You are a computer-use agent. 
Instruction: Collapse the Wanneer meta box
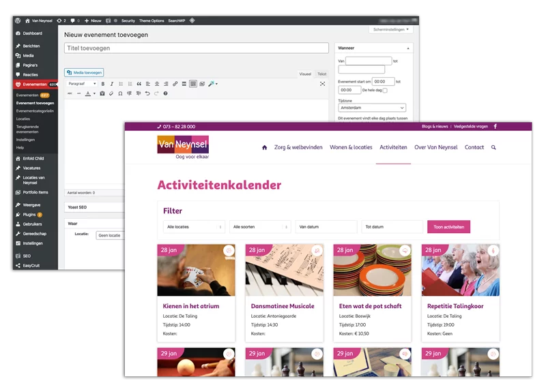pos(407,48)
